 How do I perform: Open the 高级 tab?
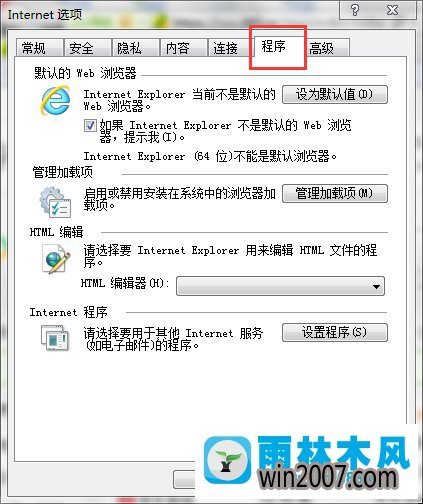(327, 48)
